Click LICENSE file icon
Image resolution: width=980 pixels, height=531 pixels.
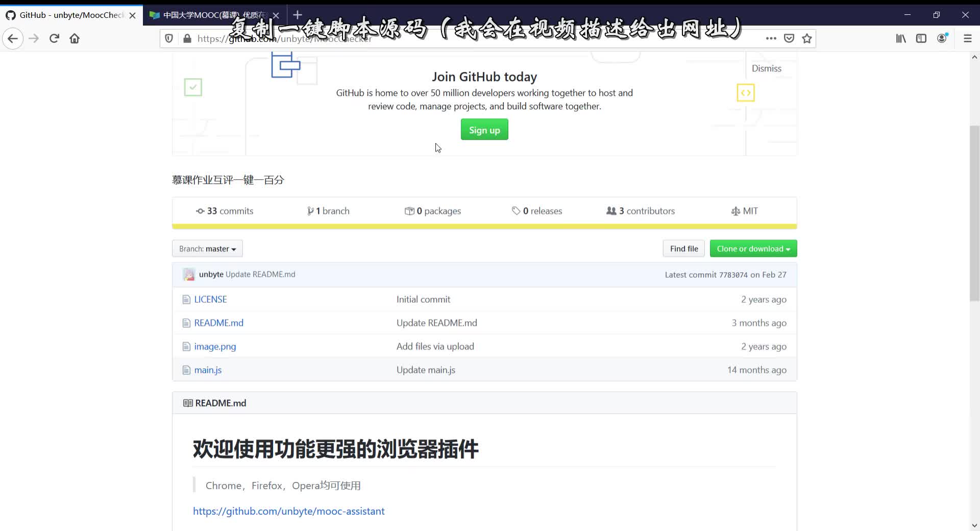pos(186,300)
